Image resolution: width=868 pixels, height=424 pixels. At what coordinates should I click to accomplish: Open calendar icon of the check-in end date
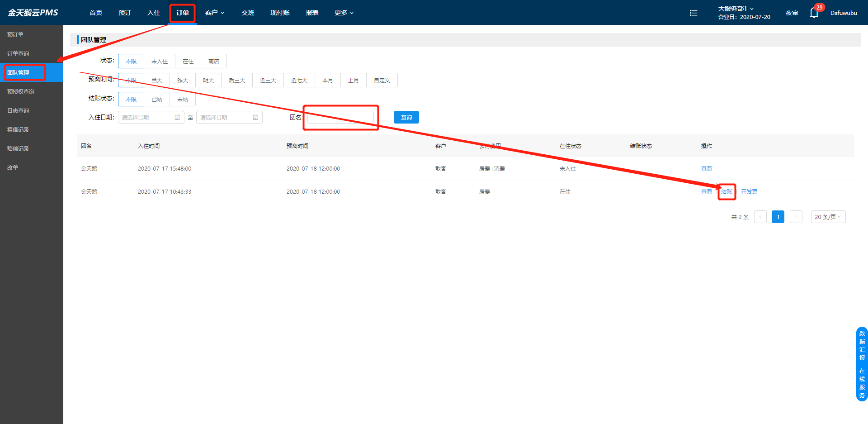(x=255, y=118)
